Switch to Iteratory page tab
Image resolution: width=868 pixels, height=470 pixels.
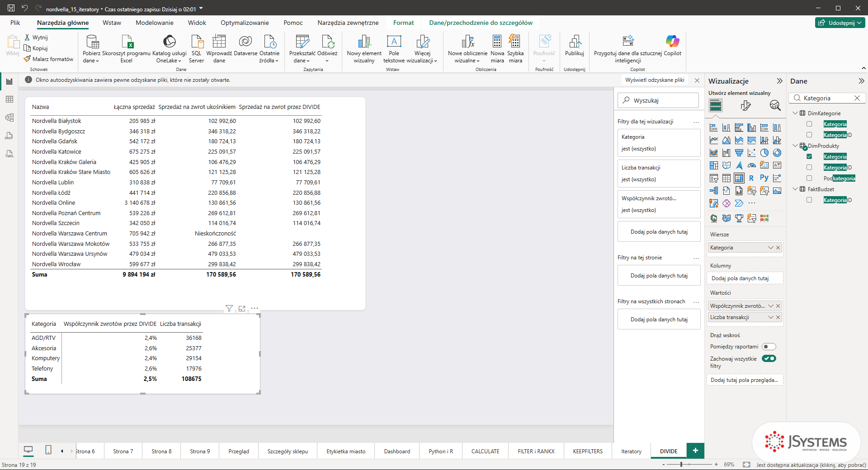tap(631, 451)
